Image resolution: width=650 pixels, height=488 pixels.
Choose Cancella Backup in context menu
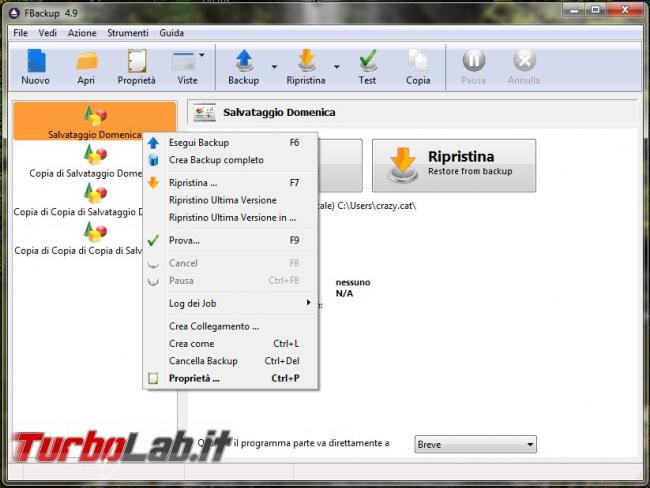point(230,361)
